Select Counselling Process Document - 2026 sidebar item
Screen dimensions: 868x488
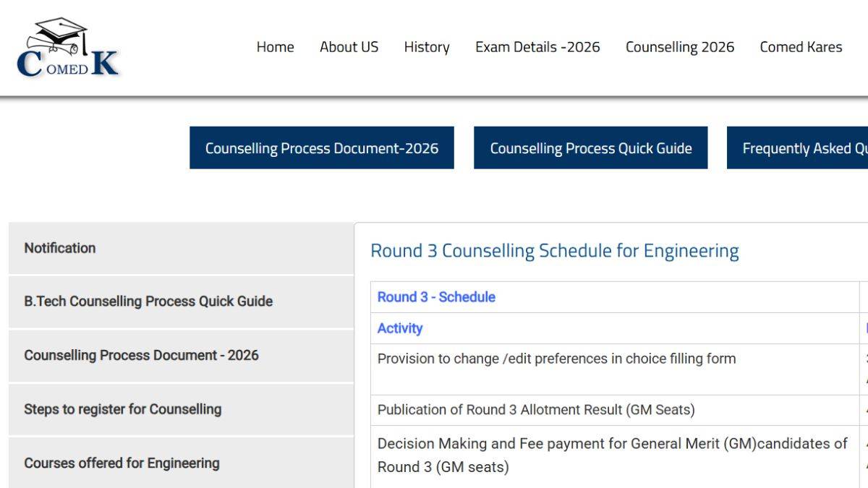181,356
